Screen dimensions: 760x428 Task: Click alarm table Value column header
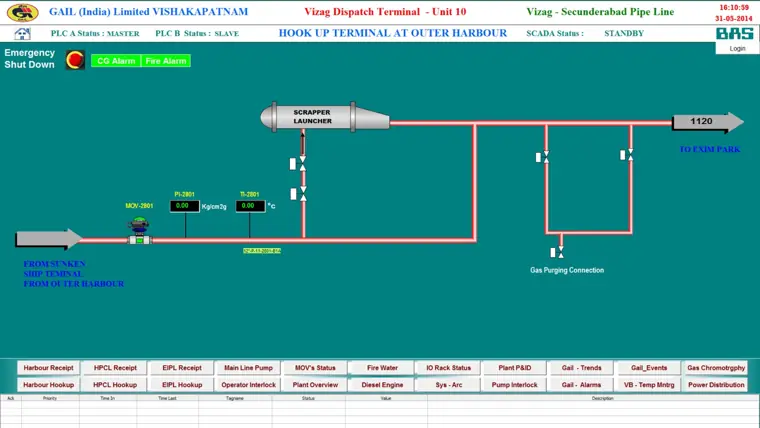click(386, 398)
